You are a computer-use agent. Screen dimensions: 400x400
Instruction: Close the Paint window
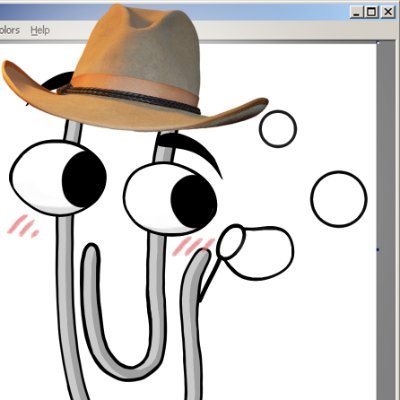387,12
